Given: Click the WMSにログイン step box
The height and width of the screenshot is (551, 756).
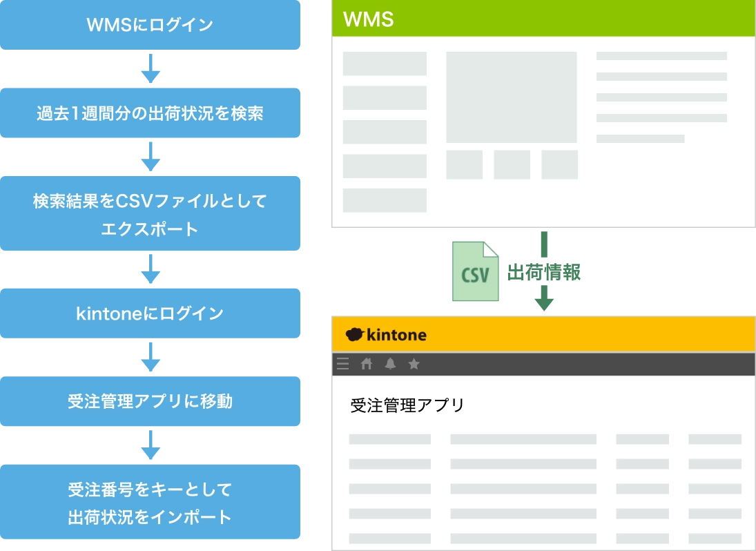Looking at the screenshot, I should (151, 24).
